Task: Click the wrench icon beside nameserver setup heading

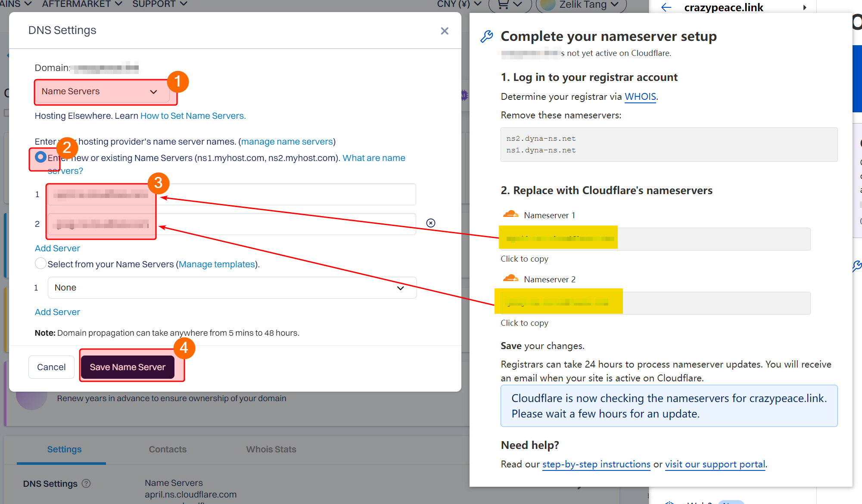Action: [x=487, y=37]
